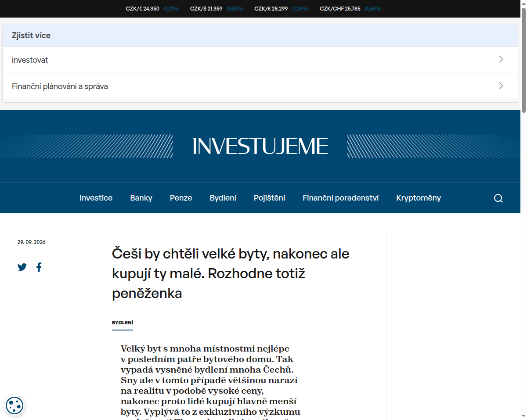The height and width of the screenshot is (420, 527).
Task: Navigate to Pojištění section
Action: (270, 198)
